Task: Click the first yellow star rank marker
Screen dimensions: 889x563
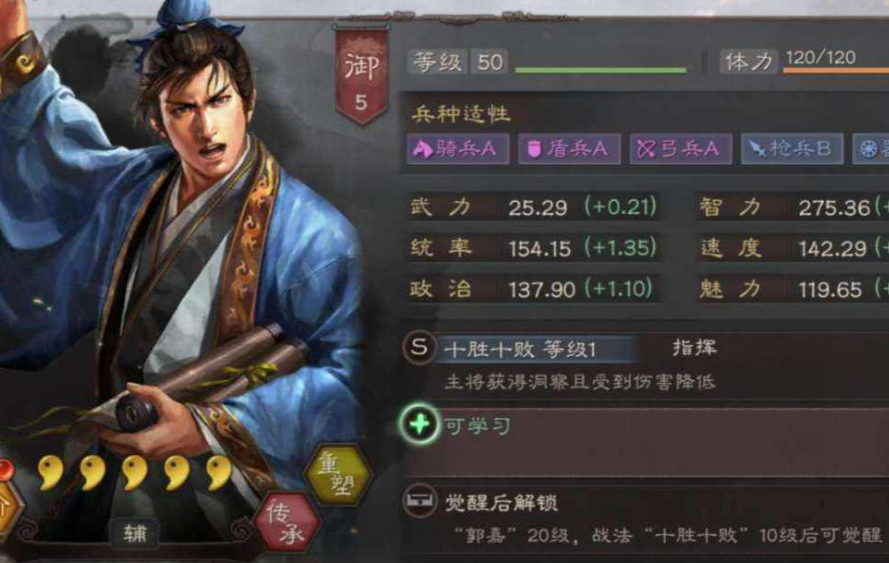Action: (x=51, y=472)
